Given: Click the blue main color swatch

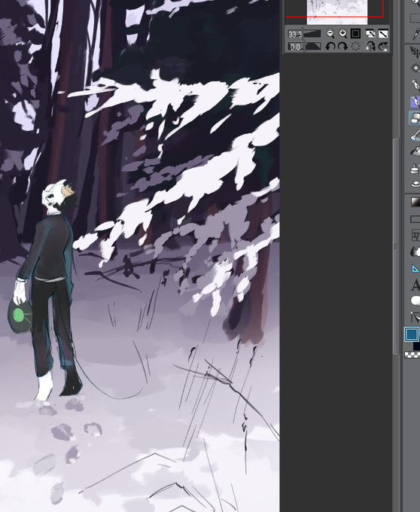Looking at the screenshot, I should tap(412, 334).
